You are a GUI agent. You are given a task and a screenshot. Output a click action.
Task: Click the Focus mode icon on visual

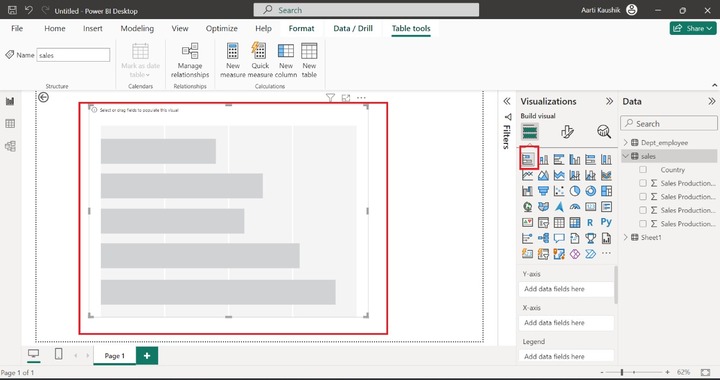pyautogui.click(x=346, y=97)
